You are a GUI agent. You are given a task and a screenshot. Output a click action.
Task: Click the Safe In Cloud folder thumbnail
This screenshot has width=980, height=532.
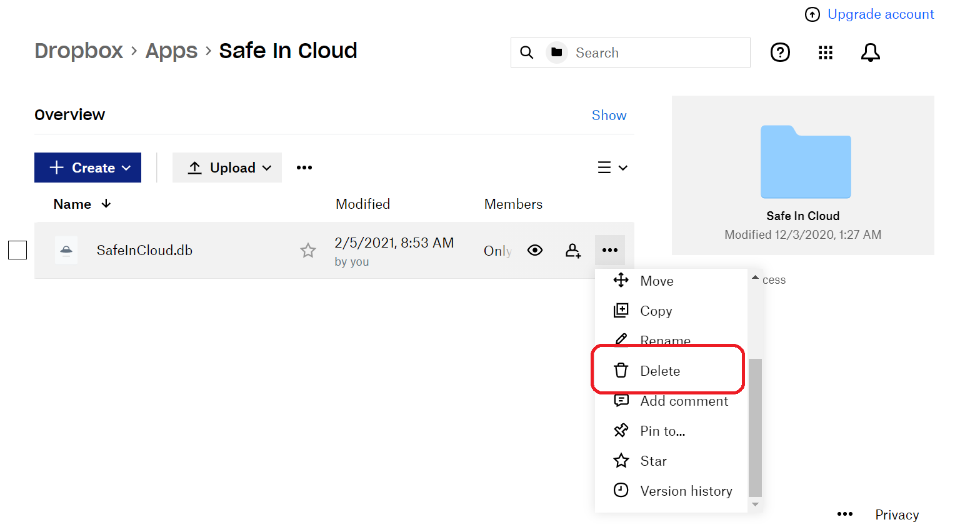[806, 162]
